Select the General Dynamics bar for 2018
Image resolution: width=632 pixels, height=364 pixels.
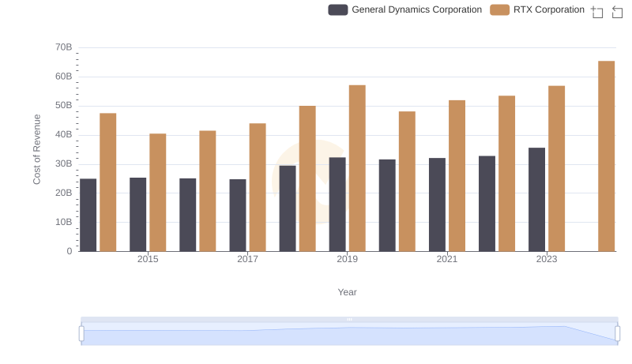point(288,208)
